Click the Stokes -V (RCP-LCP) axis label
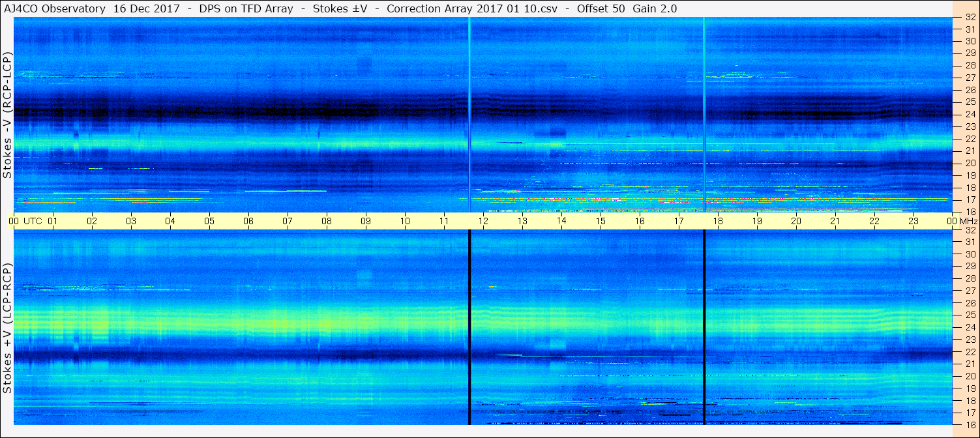 click(7, 115)
